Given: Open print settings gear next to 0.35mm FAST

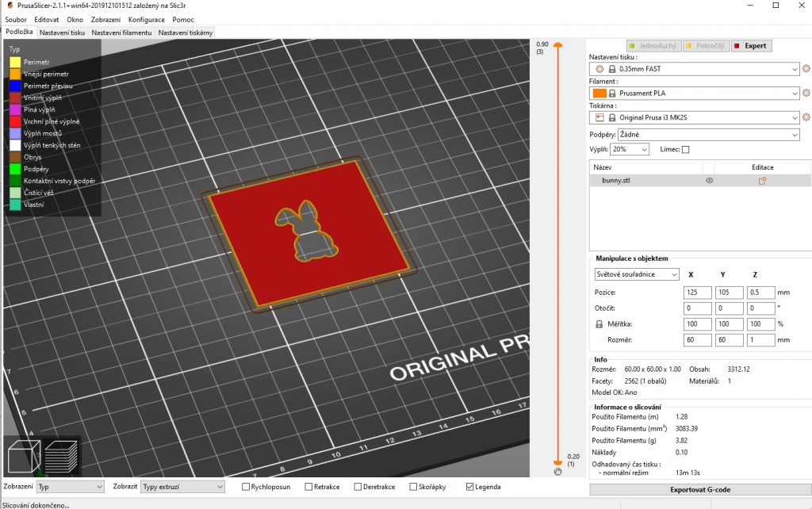Looking at the screenshot, I should point(806,69).
